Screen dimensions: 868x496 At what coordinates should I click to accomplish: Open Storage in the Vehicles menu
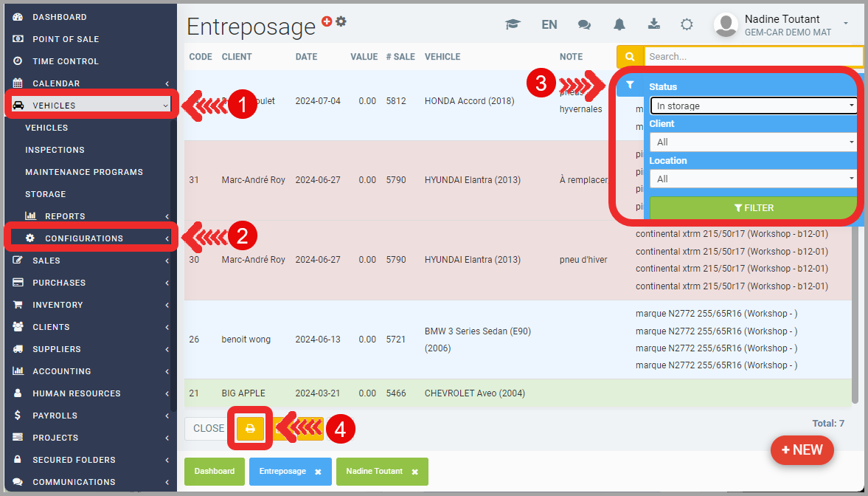coord(46,194)
